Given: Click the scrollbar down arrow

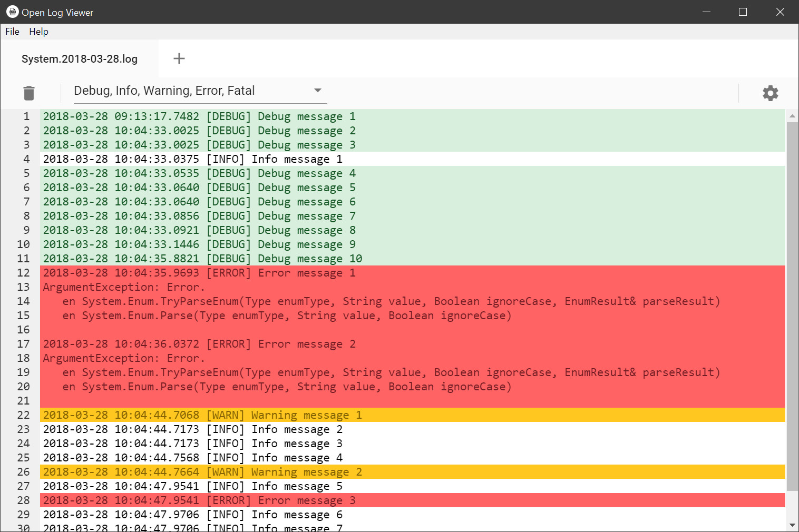Looking at the screenshot, I should pos(792,525).
